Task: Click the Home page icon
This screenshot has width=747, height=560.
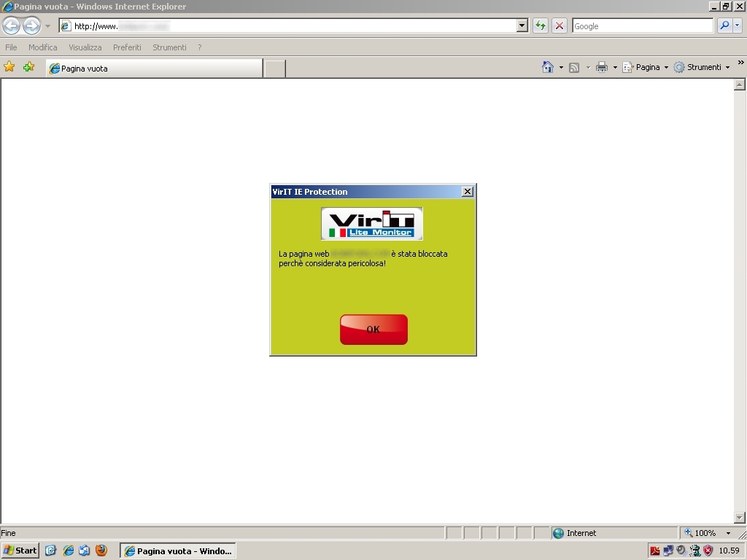Action: [x=548, y=67]
